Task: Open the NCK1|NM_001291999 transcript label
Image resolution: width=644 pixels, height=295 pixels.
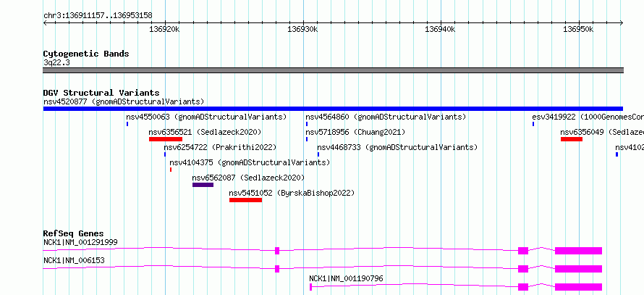Action: click(80, 242)
